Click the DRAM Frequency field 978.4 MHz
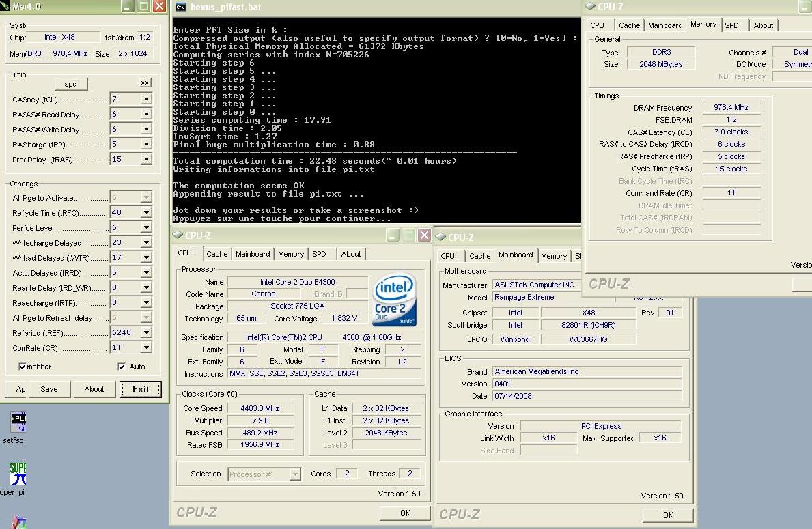The image size is (812, 529). coord(731,108)
